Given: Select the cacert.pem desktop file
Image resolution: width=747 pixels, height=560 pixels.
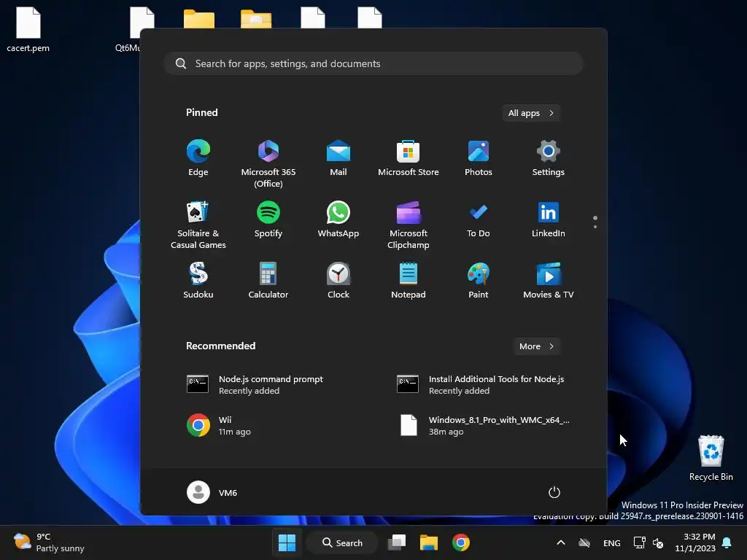Looking at the screenshot, I should 28,28.
